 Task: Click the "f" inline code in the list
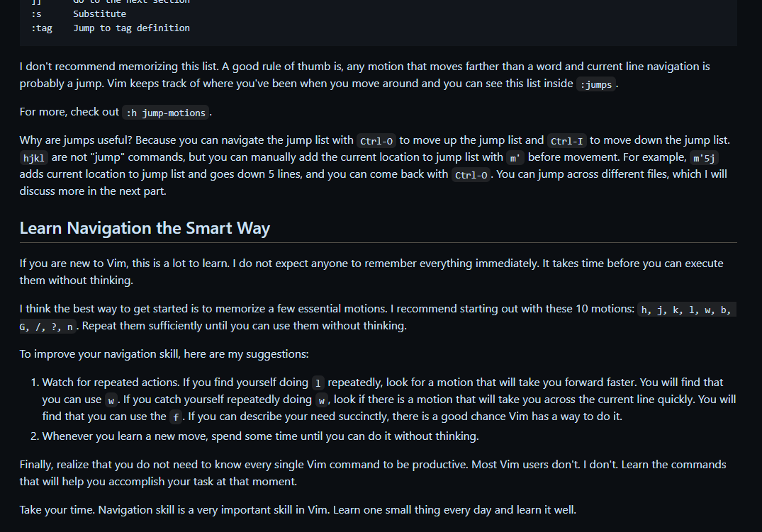point(176,417)
